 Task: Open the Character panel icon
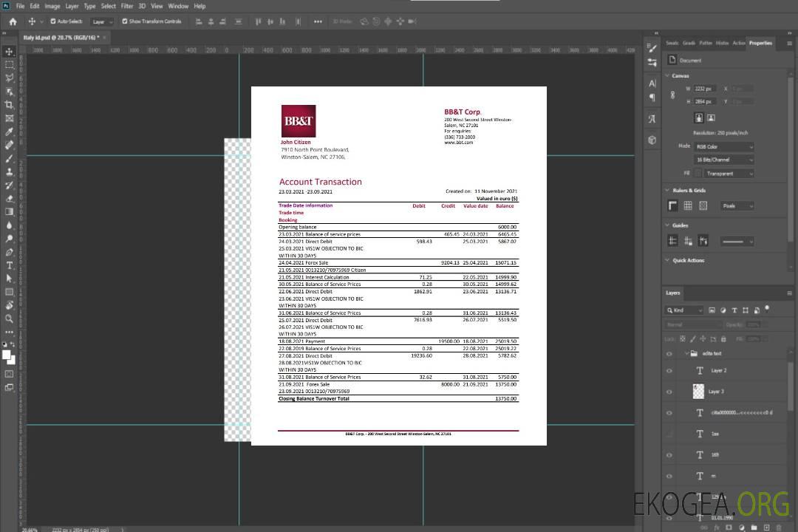pos(652,83)
